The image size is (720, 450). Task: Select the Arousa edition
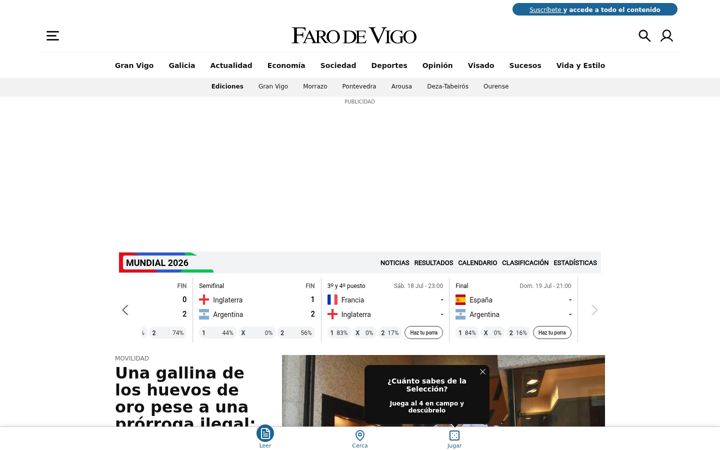pyautogui.click(x=401, y=86)
